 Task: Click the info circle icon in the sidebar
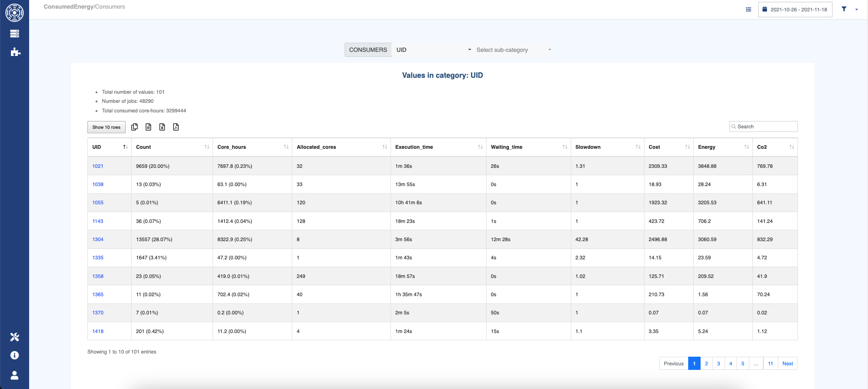(x=15, y=355)
